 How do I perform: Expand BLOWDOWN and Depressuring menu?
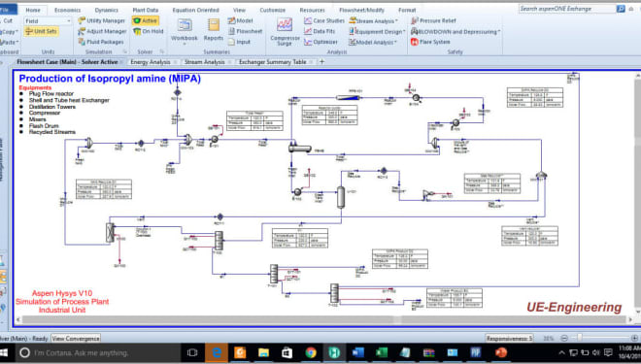(x=455, y=31)
